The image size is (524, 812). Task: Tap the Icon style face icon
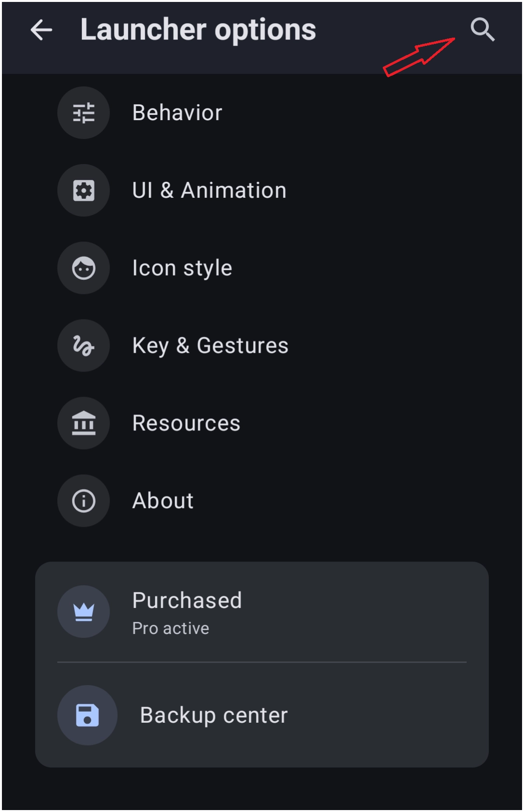(x=83, y=268)
